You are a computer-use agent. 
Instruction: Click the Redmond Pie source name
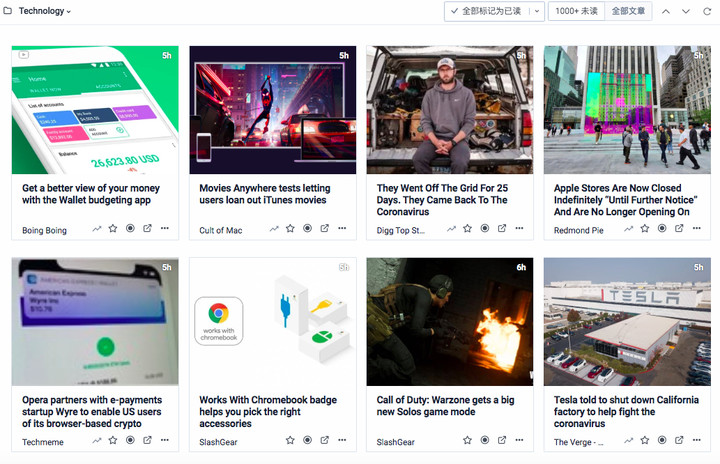(x=579, y=231)
